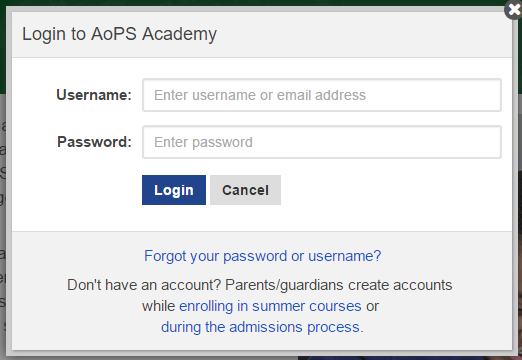Image resolution: width=522 pixels, height=360 pixels.
Task: Click the gray footer area beside the Forgot link
Action: 447,256
